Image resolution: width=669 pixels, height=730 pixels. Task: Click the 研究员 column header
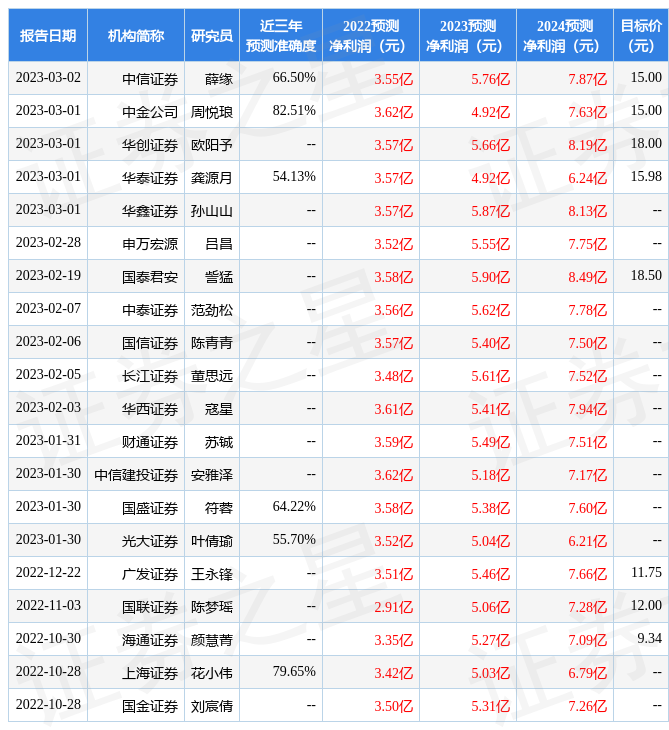212,36
